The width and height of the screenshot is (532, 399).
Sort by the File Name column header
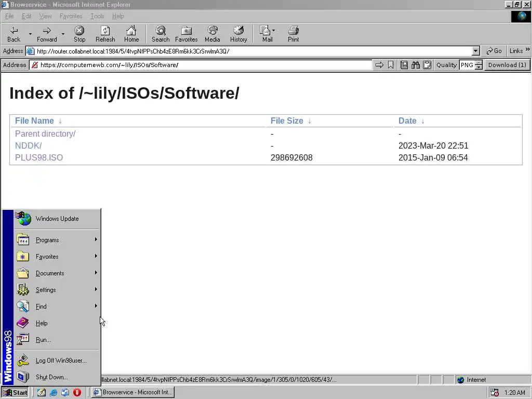34,121
